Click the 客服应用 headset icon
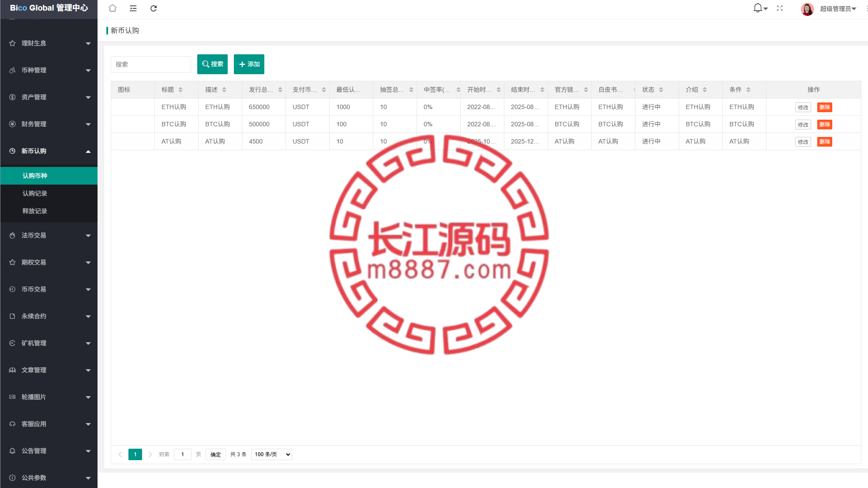The image size is (868, 488). click(x=12, y=424)
